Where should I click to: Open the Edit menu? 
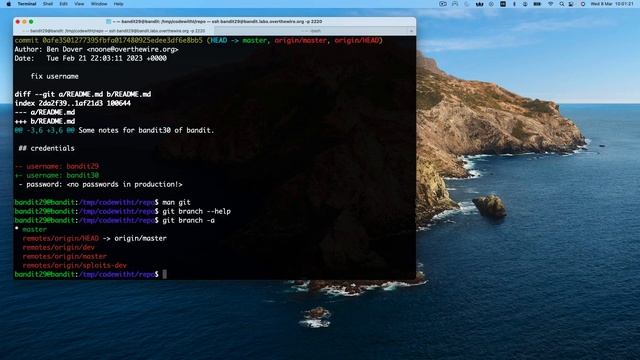63,4
